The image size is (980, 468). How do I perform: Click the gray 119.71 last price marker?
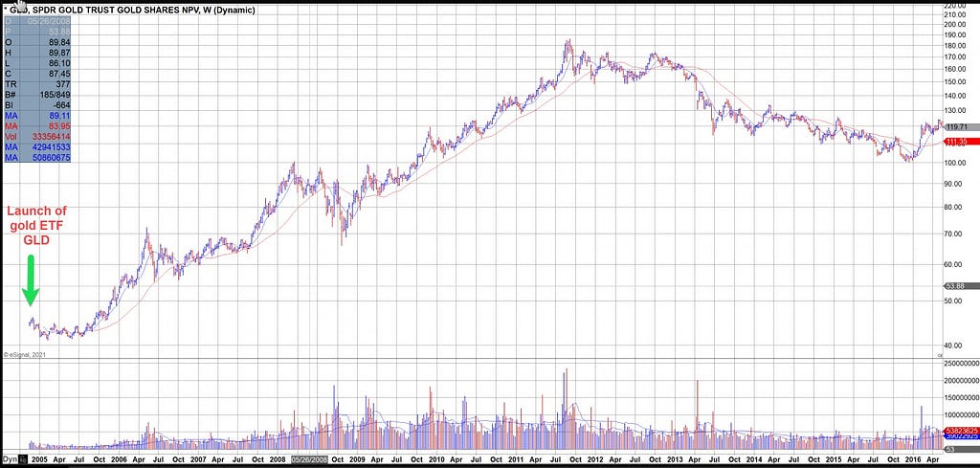point(961,127)
